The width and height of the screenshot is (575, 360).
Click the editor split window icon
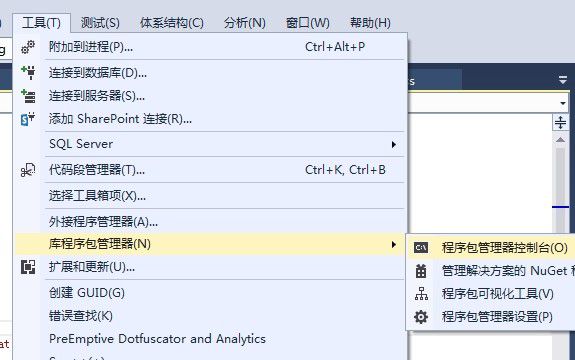click(x=560, y=122)
